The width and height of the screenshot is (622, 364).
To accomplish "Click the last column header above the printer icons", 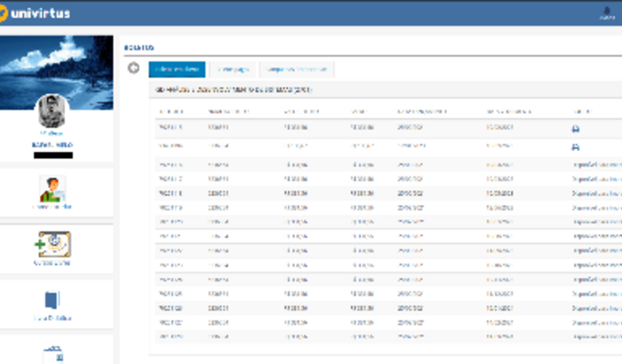I will (x=581, y=112).
